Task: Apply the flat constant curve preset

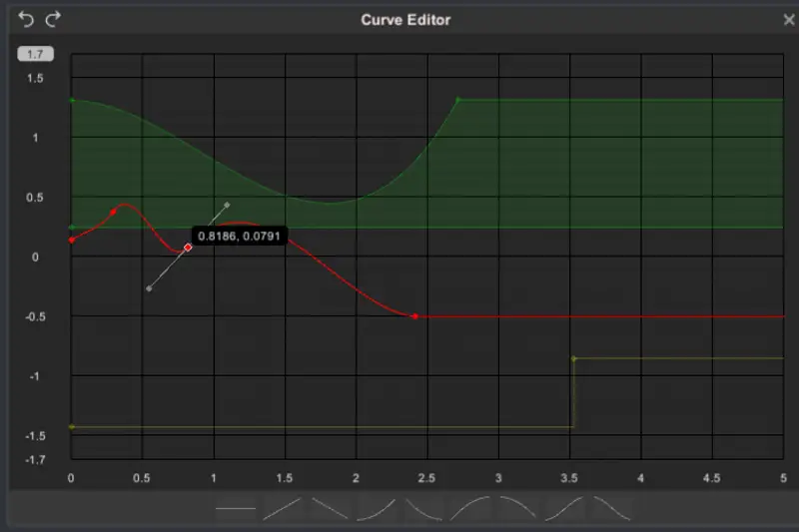Action: (236, 508)
